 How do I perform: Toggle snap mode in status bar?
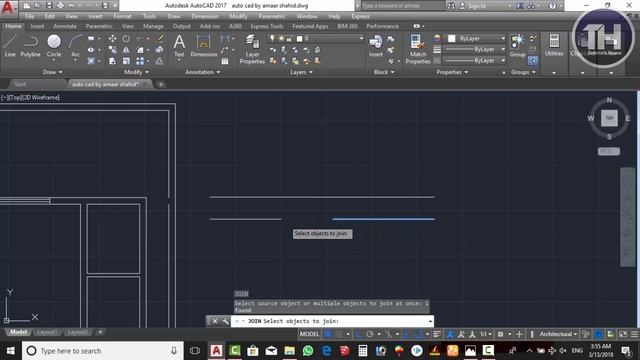(x=338, y=334)
